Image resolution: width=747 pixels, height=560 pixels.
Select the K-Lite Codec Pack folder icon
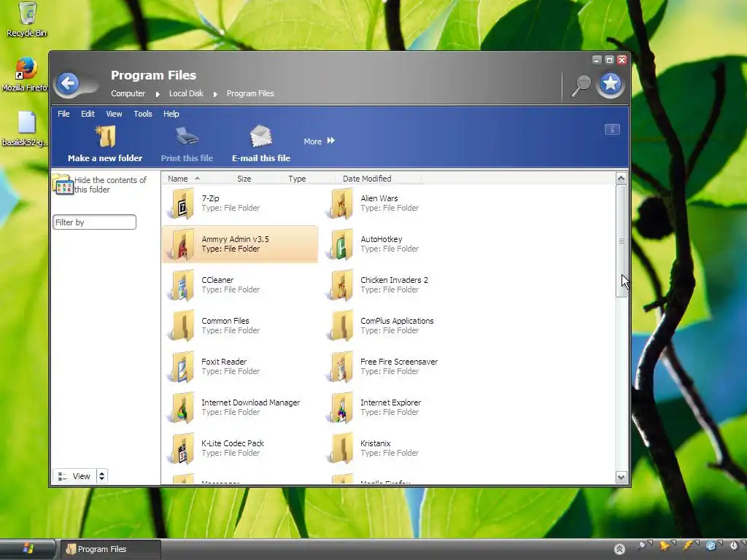182,449
